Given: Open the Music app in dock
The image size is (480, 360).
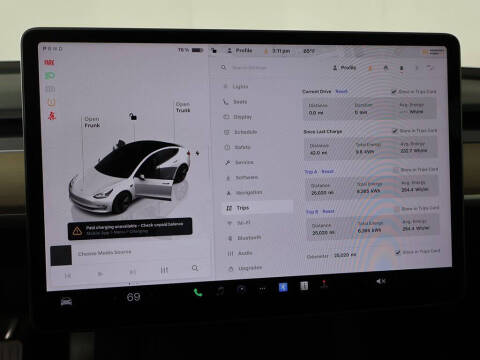Looking at the screenshot, I should click(220, 291).
